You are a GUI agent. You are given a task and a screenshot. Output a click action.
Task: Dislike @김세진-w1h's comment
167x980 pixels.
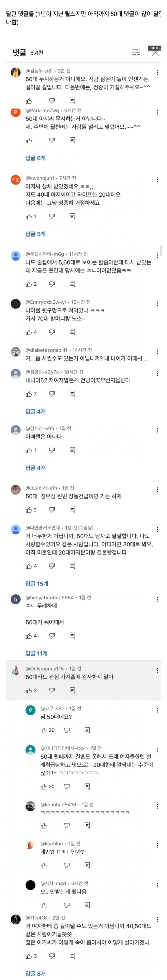(x=52, y=450)
